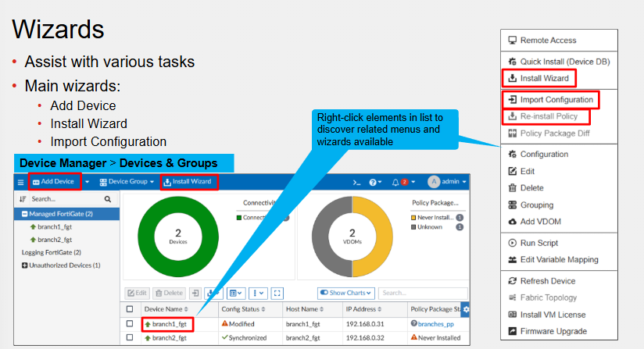644x349 pixels.
Task: Launch Install Wizard from the toolbar
Action: [188, 182]
